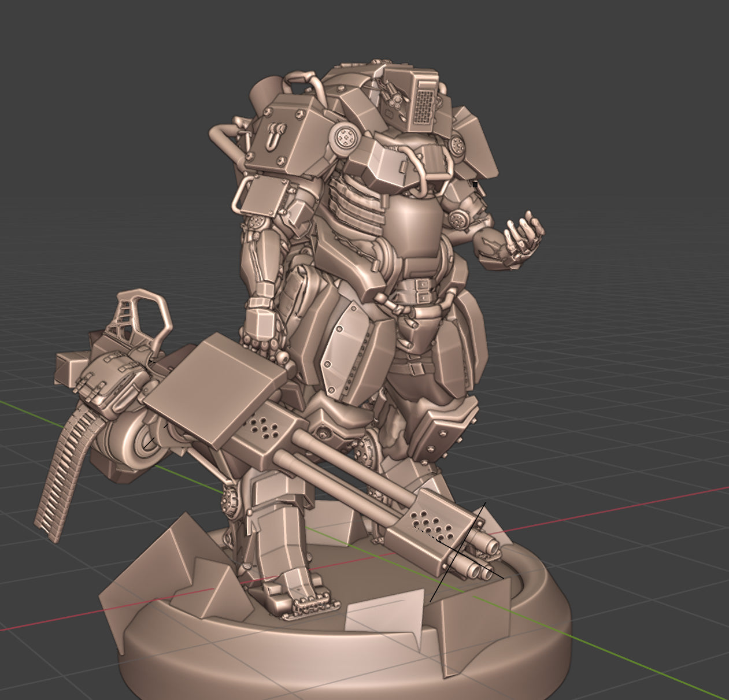The height and width of the screenshot is (700, 729).
Task: Click the small black dot beside the shoulder
Action: pyautogui.click(x=475, y=184)
